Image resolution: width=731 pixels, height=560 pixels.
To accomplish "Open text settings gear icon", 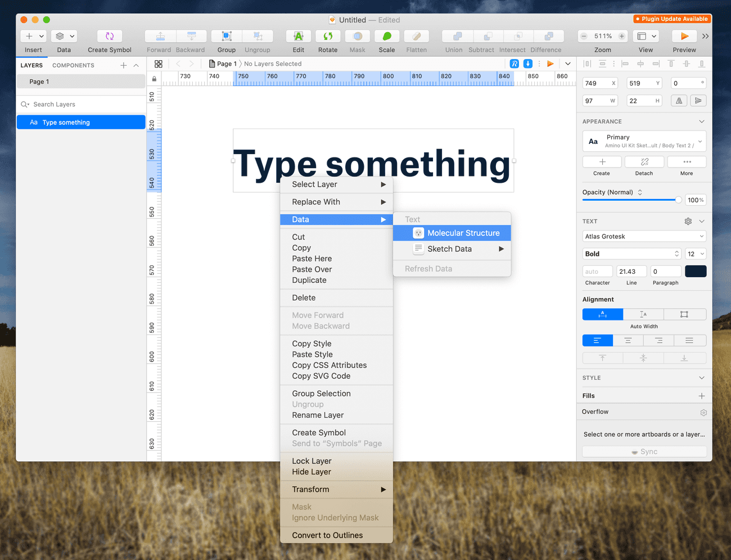I will 688,222.
